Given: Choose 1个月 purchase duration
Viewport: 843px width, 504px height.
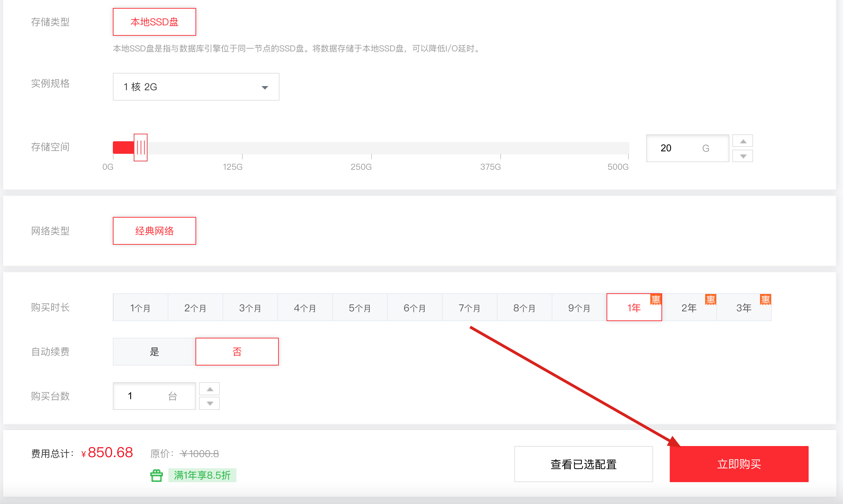Looking at the screenshot, I should pyautogui.click(x=141, y=308).
